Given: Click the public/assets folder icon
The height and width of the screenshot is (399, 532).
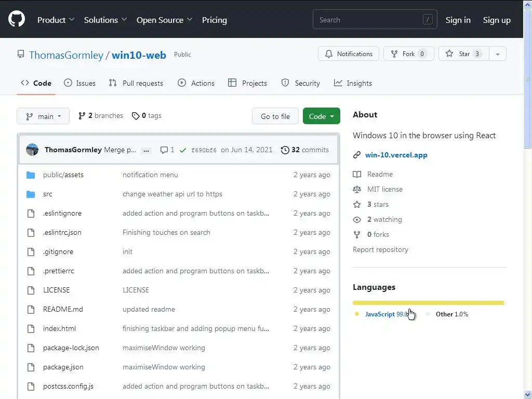Looking at the screenshot, I should click(x=31, y=175).
